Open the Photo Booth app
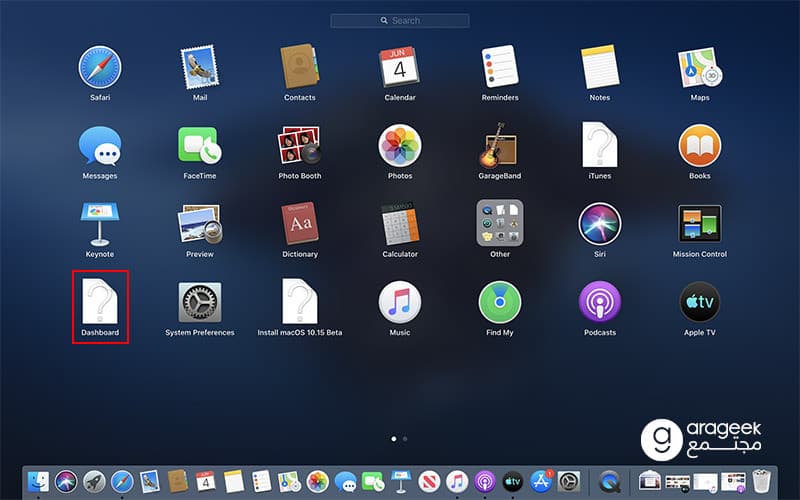Viewport: 800px width, 500px height. point(300,146)
